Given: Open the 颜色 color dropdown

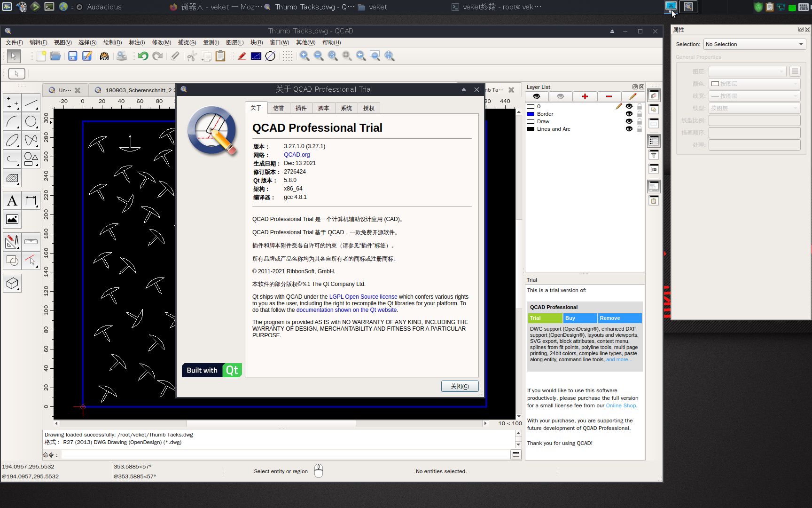Looking at the screenshot, I should (x=754, y=84).
